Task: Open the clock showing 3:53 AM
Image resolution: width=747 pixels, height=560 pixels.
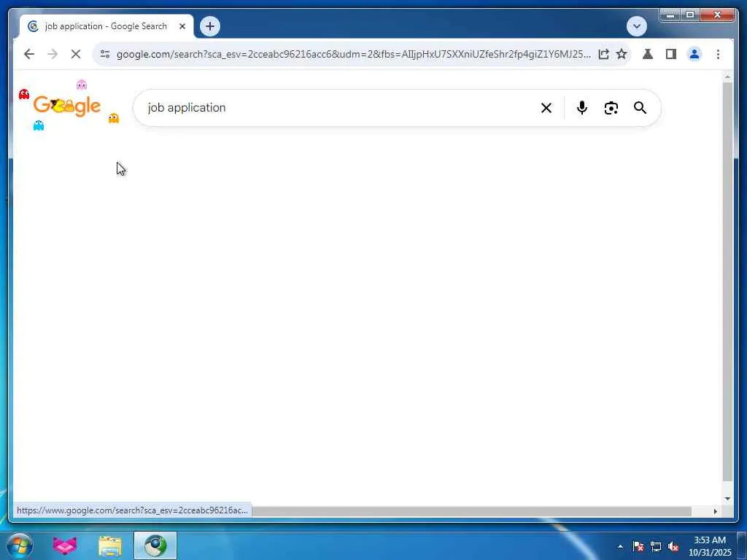Action: pyautogui.click(x=709, y=546)
